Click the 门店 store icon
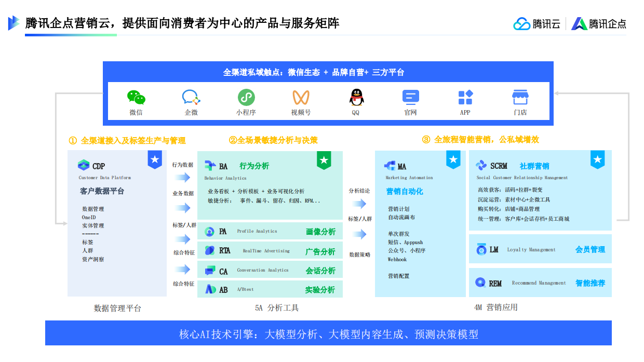The height and width of the screenshot is (362, 644). 520,97
